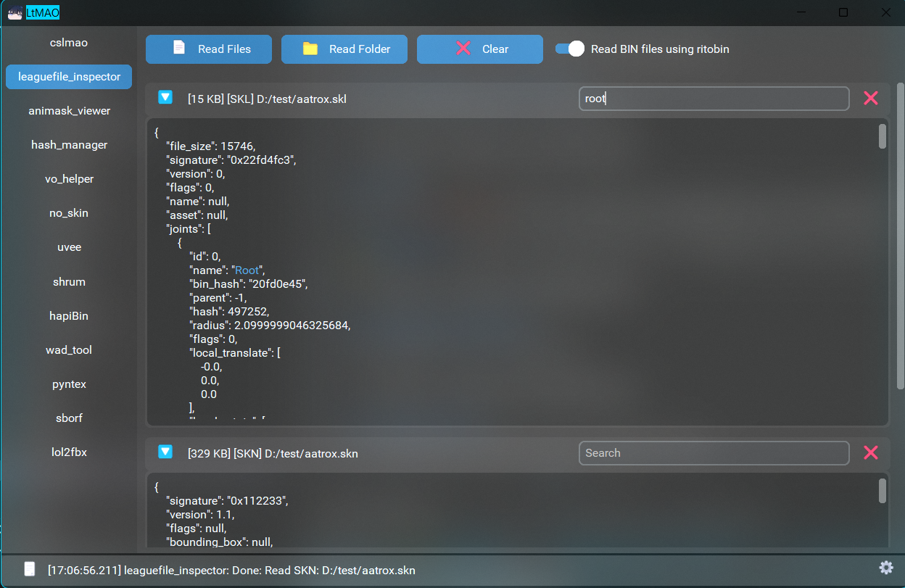Switch to the shrum tab
Screen dimensions: 905x588
point(69,281)
